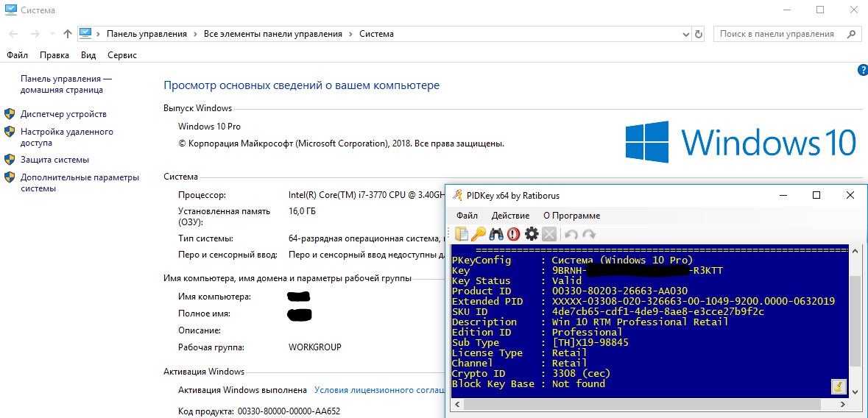
Task: Click the red exclamation icon in PIDKey
Action: [x=513, y=234]
